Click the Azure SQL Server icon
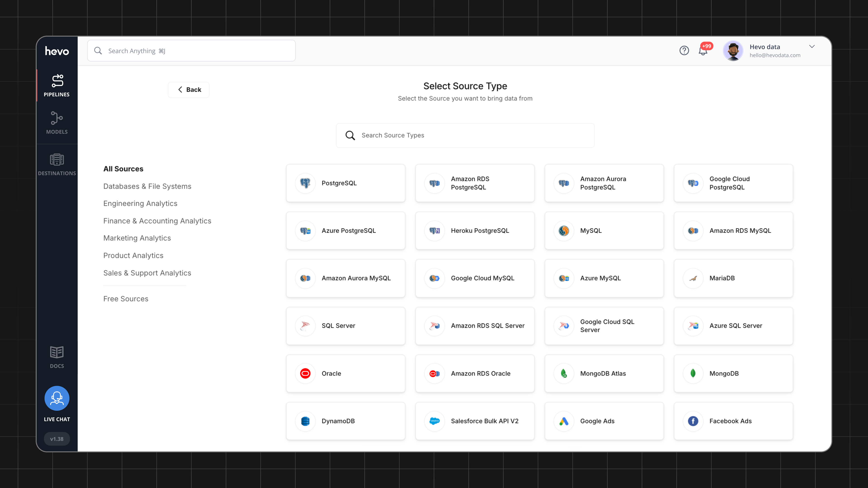Viewport: 868px width, 488px height. 693,326
